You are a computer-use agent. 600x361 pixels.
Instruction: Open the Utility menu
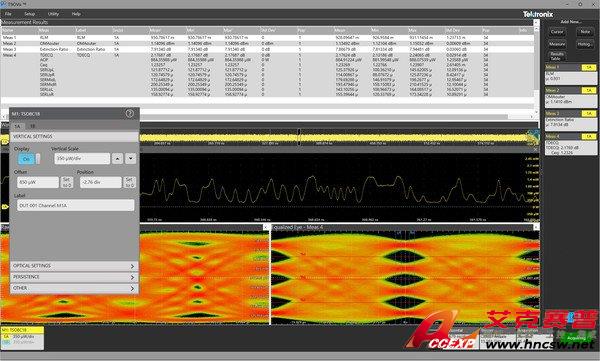pos(53,14)
